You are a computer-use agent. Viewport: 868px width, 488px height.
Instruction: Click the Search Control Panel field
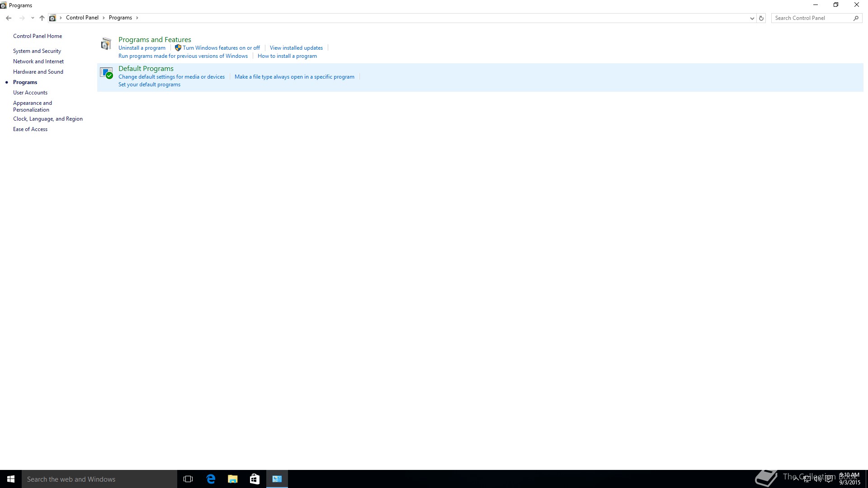point(811,18)
